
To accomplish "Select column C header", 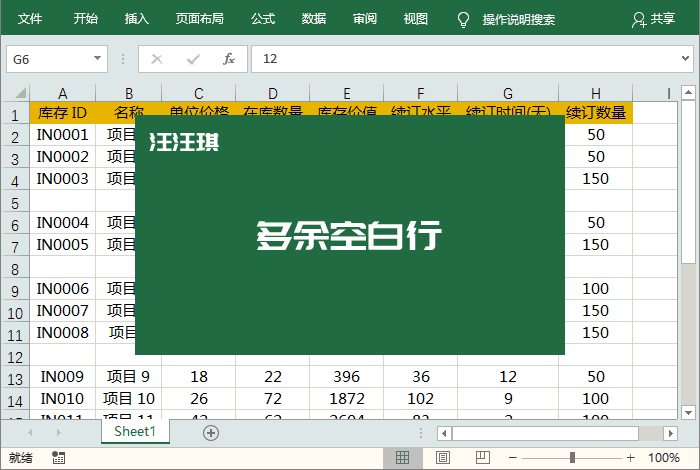I will coord(199,93).
